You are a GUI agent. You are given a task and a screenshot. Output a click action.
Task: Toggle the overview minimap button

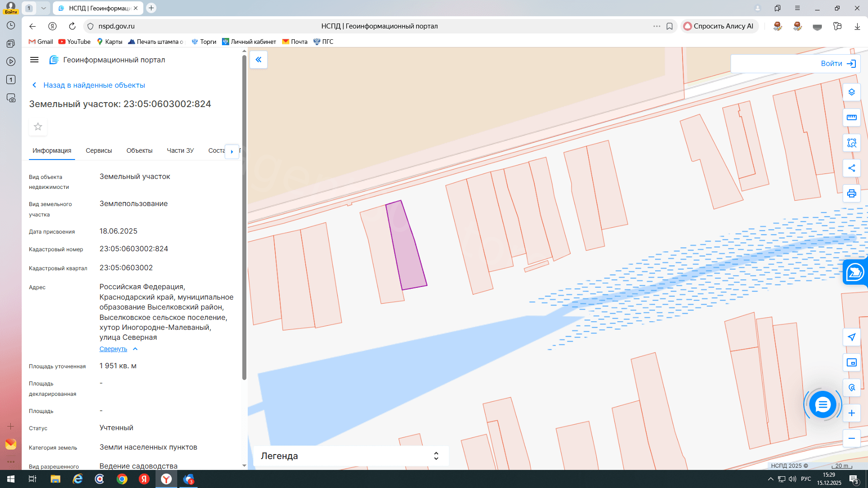pos(851,362)
